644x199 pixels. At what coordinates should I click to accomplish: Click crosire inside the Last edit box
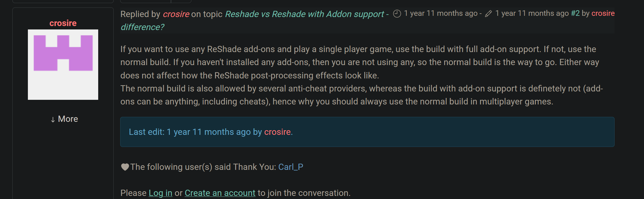(278, 132)
